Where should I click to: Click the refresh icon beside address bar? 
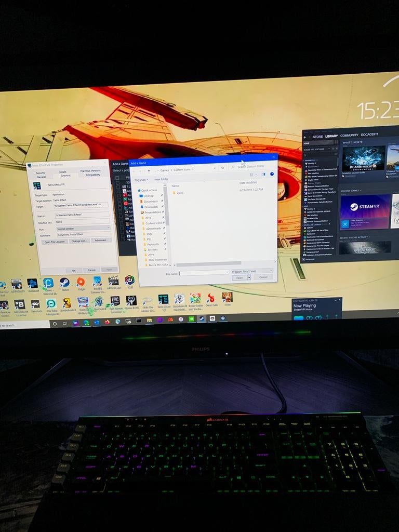point(222,168)
